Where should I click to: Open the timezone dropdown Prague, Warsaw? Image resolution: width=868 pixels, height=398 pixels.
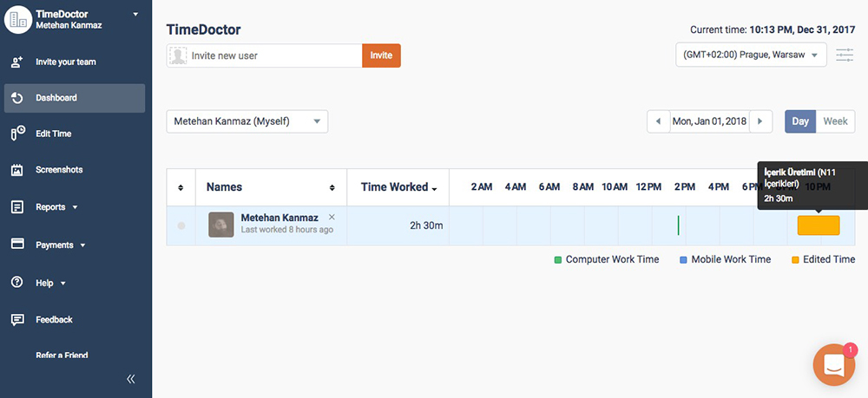[751, 55]
